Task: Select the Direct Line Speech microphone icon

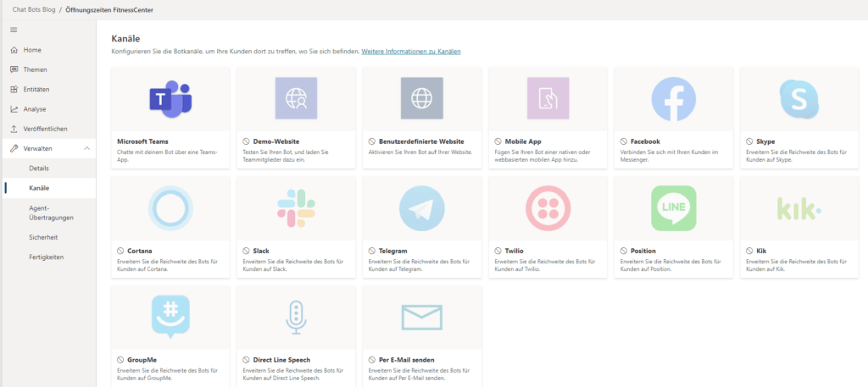Action: pyautogui.click(x=296, y=318)
